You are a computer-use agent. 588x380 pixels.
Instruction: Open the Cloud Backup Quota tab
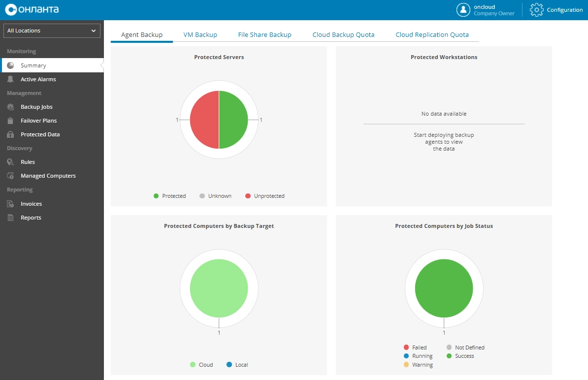(343, 35)
